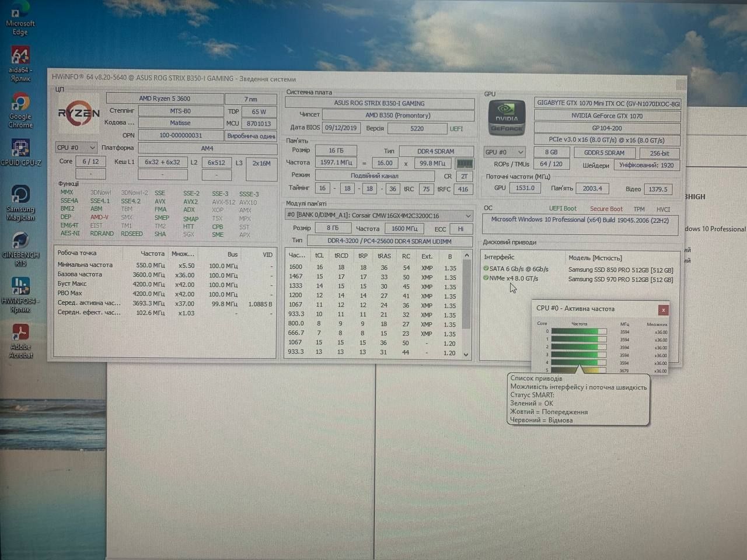Close the CPU #0 active clock window
Screen dimensions: 747x560
coord(663,310)
